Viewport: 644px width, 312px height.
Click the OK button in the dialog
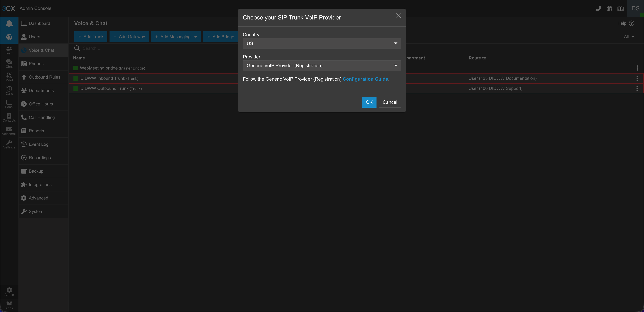(x=369, y=102)
